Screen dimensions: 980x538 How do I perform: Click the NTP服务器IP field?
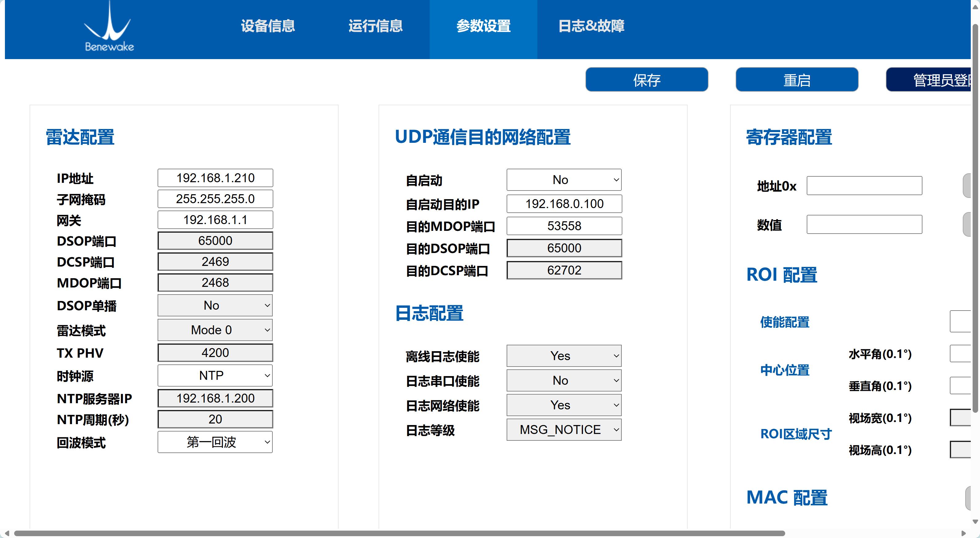215,398
